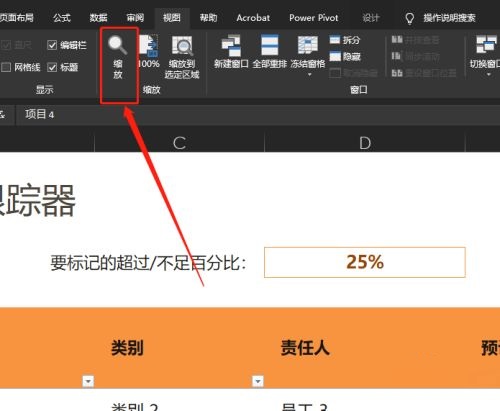Reset zoom to 100%
Screen dimensions: 500x411
pos(149,52)
